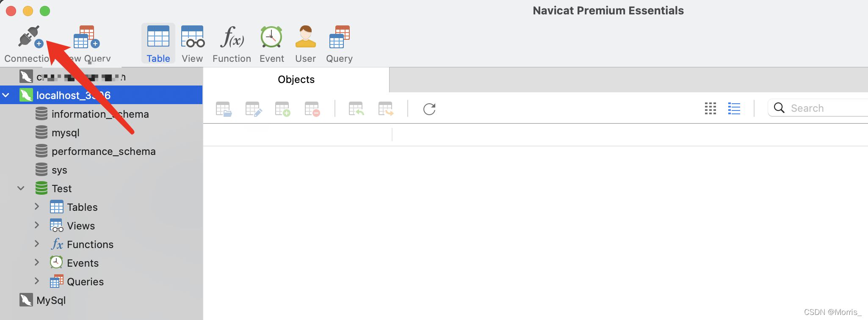
Task: Click the Tables grid icon in tree
Action: (x=56, y=207)
